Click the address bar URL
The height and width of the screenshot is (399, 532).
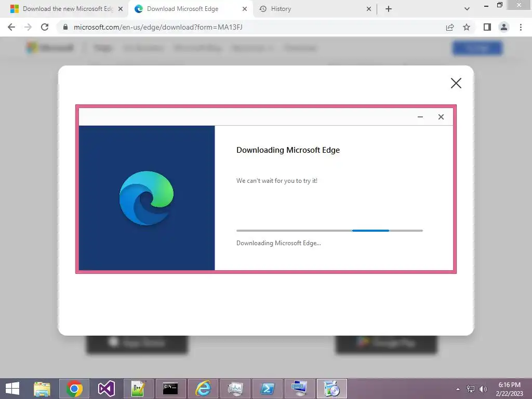(x=158, y=27)
